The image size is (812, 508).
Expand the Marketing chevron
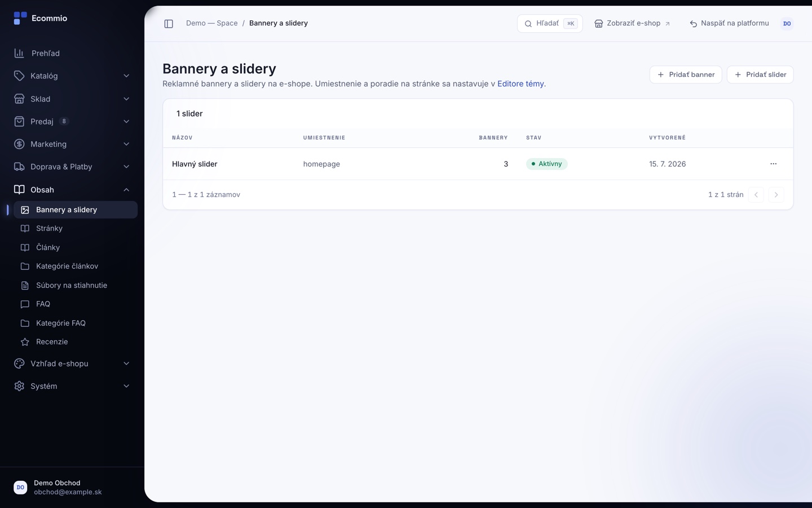point(126,144)
